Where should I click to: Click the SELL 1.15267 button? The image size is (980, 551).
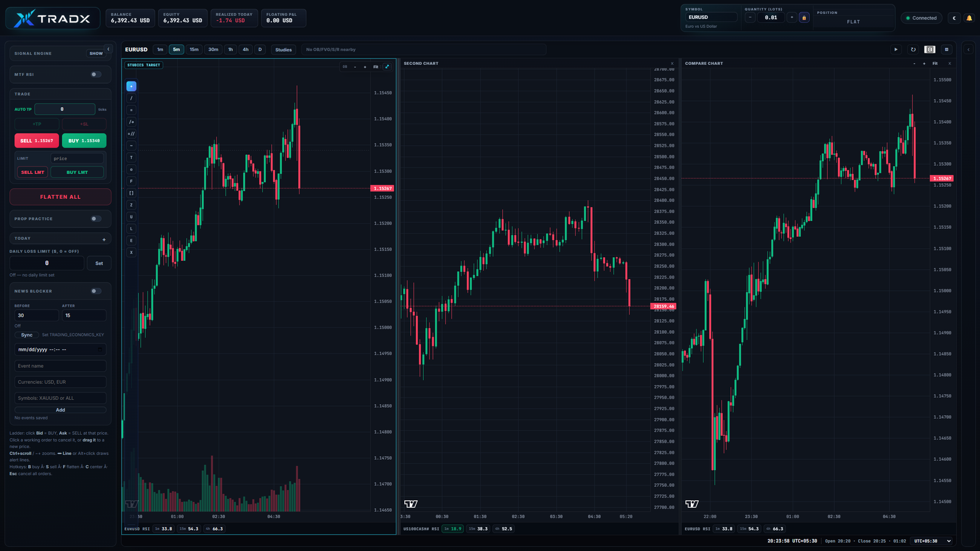tap(37, 141)
